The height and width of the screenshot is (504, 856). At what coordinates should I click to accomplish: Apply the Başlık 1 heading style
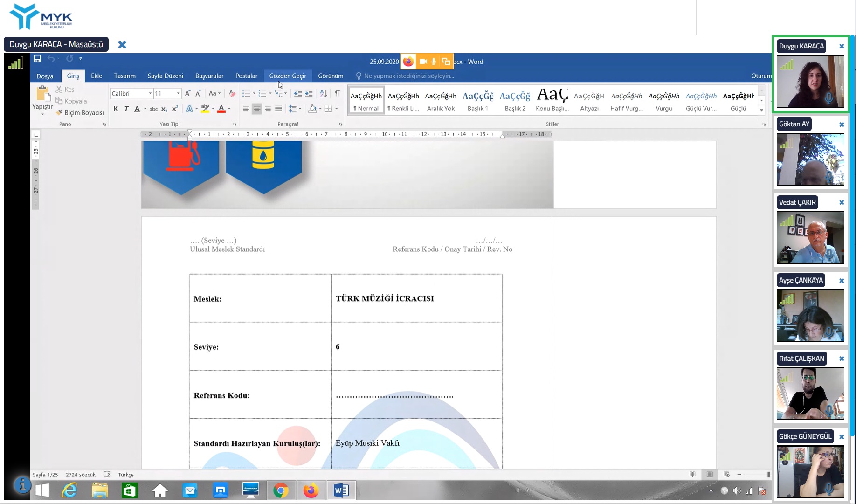pos(477,101)
